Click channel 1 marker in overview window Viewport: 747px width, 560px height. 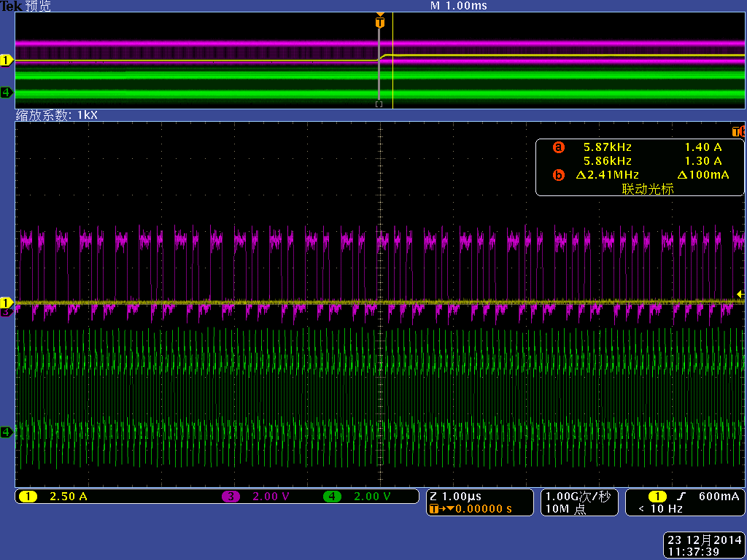tap(7, 61)
